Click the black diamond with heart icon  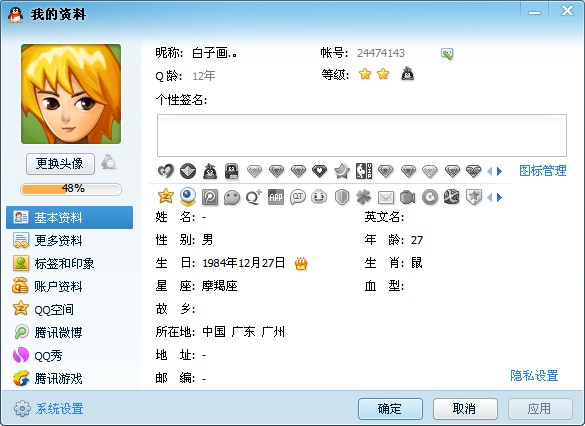tap(319, 171)
